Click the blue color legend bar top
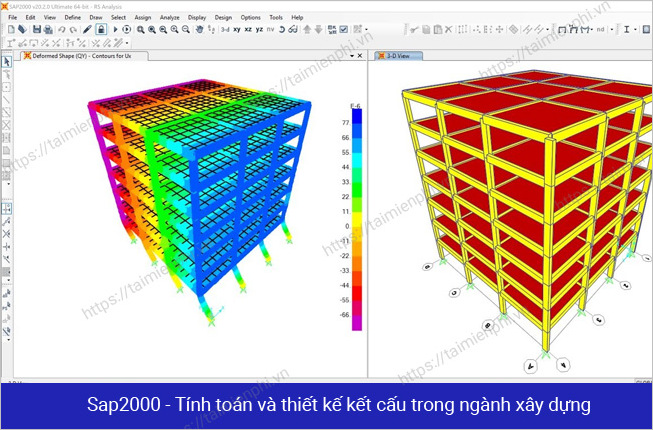653x430 pixels. click(x=357, y=117)
